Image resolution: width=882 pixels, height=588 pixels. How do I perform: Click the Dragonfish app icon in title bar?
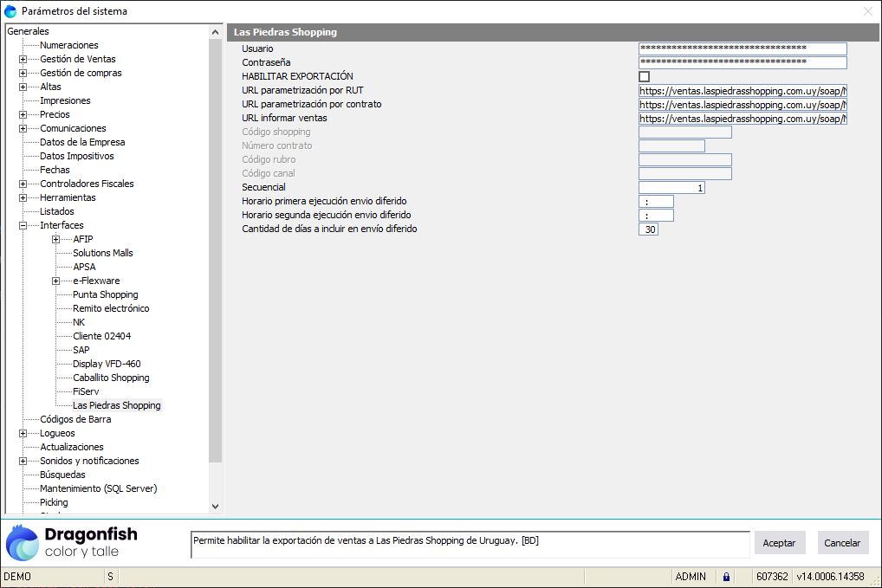tap(10, 10)
